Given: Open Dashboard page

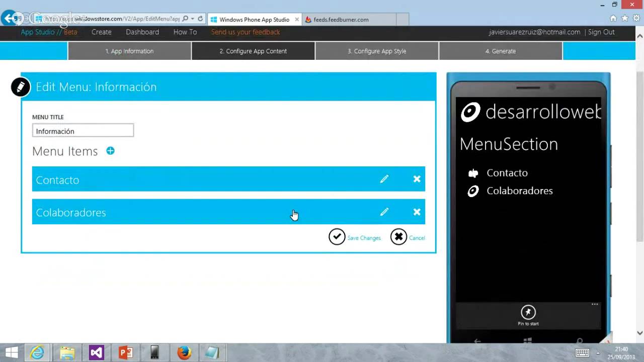Looking at the screenshot, I should tap(142, 32).
